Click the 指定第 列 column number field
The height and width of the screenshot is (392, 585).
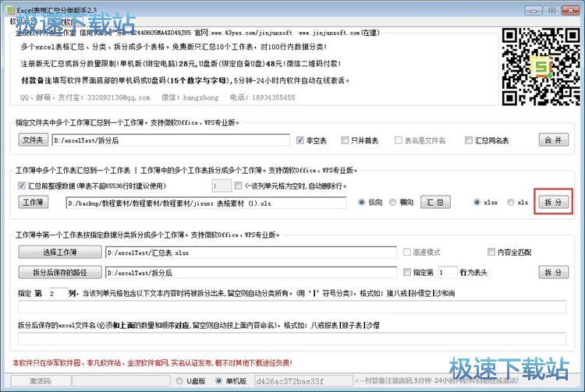[58, 293]
